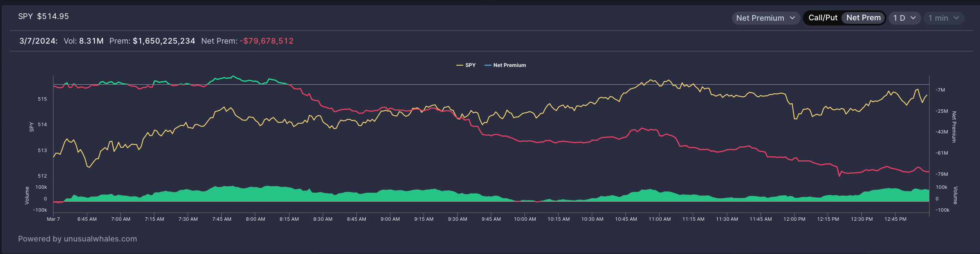Click the 9:30 AM axis label
This screenshot has height=254, width=980.
coord(458,219)
